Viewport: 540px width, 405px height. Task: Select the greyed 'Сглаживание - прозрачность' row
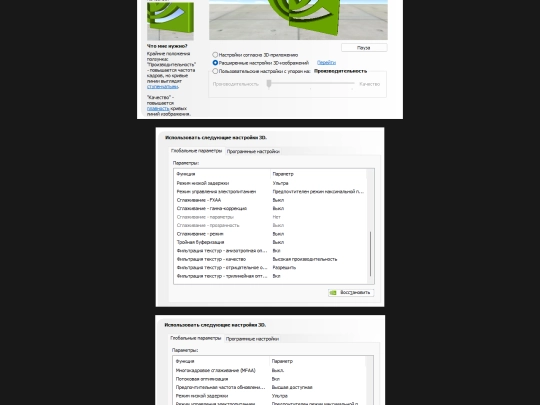point(270,225)
